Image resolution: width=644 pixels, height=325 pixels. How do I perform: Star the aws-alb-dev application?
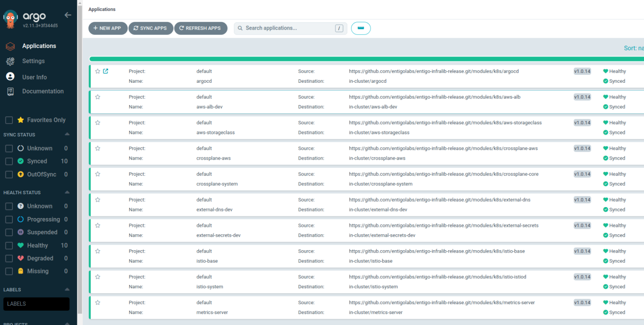pyautogui.click(x=98, y=97)
